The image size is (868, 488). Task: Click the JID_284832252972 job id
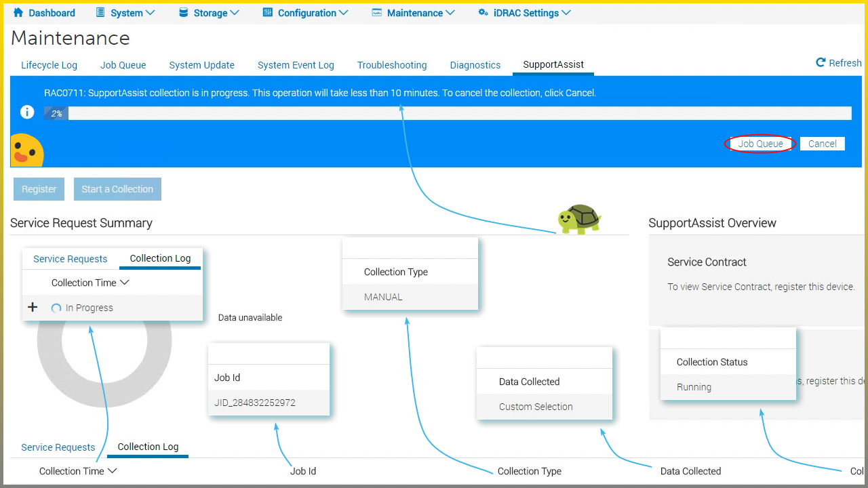(255, 403)
